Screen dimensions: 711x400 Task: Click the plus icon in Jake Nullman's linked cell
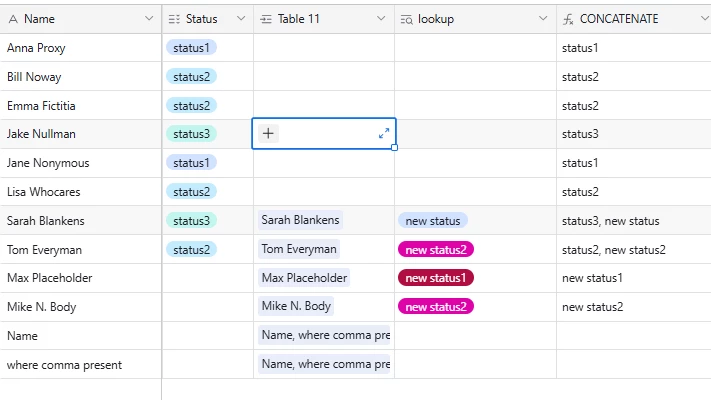268,133
